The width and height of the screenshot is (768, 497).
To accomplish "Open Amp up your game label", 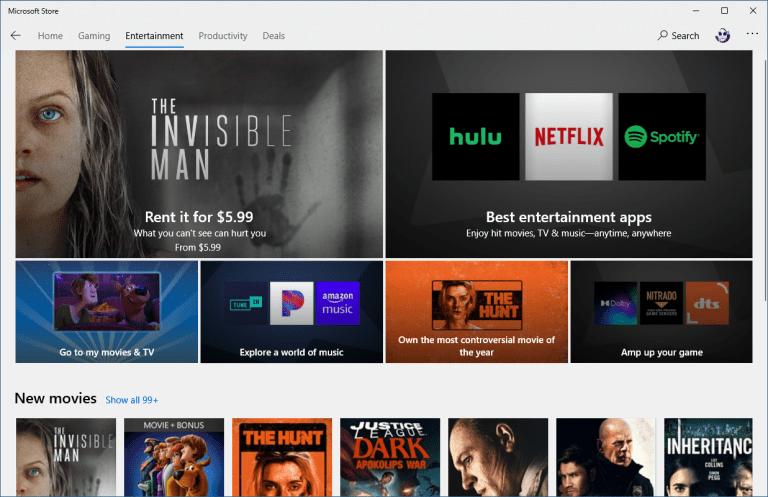I will point(662,352).
